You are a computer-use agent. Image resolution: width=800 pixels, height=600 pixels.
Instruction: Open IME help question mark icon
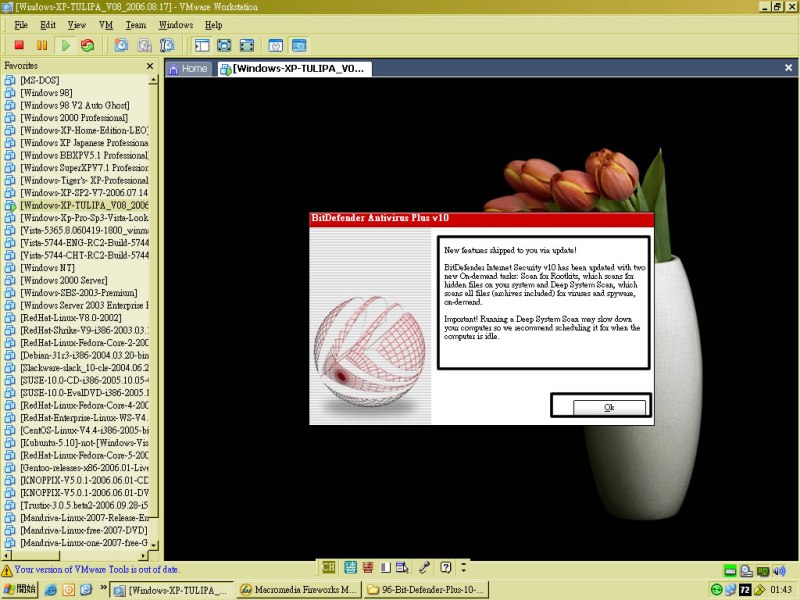pyautogui.click(x=445, y=567)
